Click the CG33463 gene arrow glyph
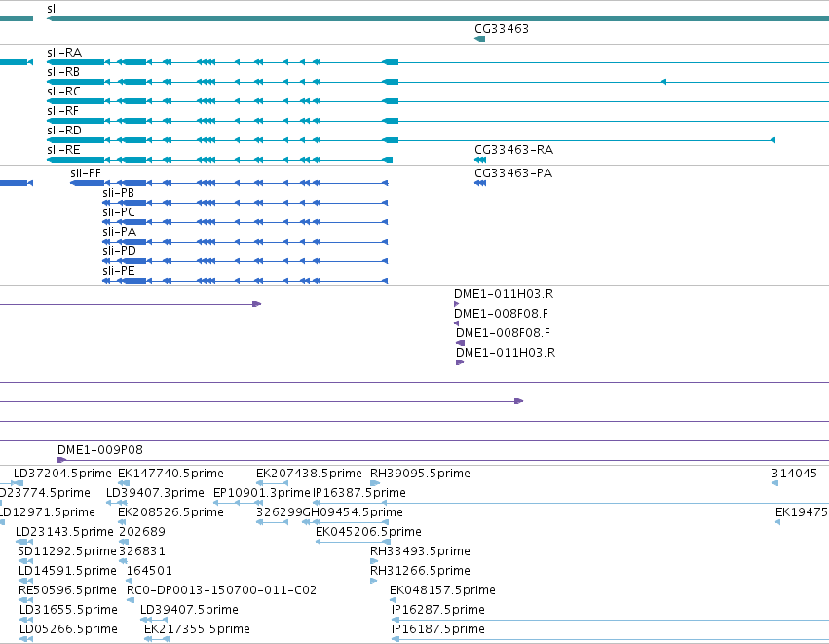Image resolution: width=829 pixels, height=644 pixels. [479, 39]
